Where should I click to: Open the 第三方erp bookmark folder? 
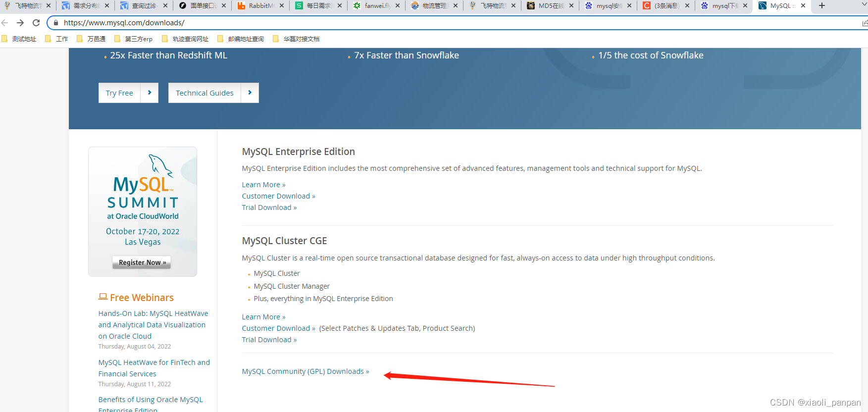pyautogui.click(x=134, y=39)
